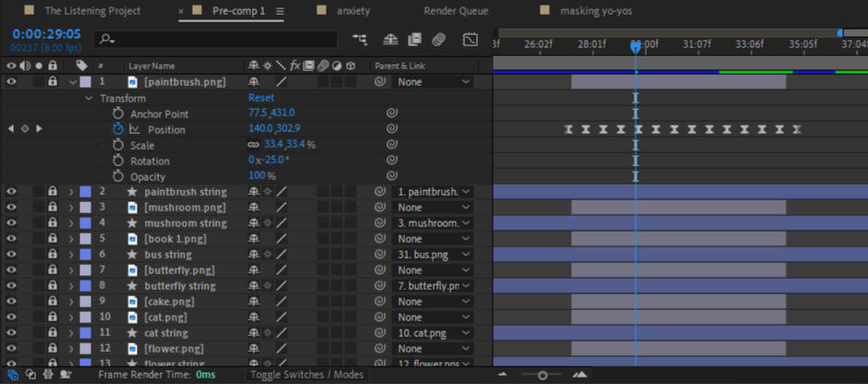Click the frame blending toolbar icon

[x=415, y=40]
